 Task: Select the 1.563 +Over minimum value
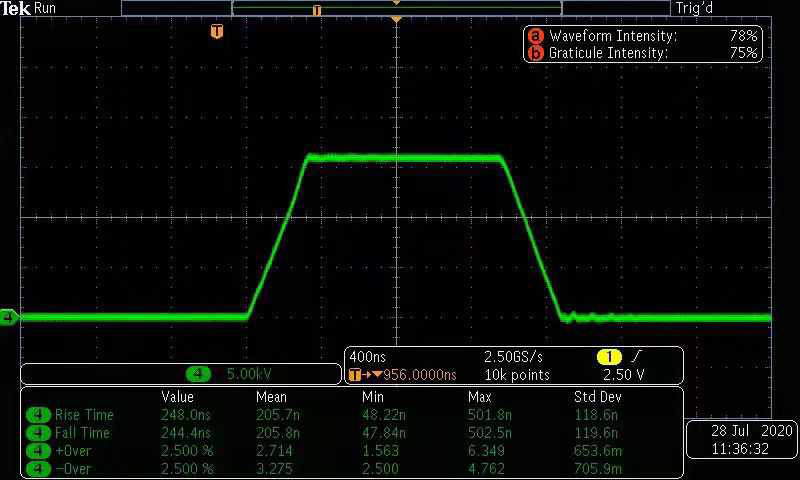pyautogui.click(x=380, y=451)
